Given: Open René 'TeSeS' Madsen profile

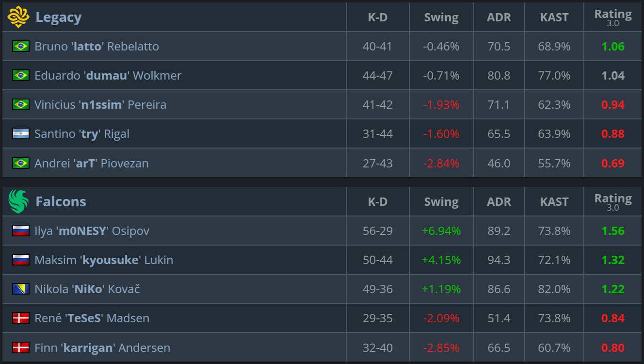Looking at the screenshot, I should (92, 318).
